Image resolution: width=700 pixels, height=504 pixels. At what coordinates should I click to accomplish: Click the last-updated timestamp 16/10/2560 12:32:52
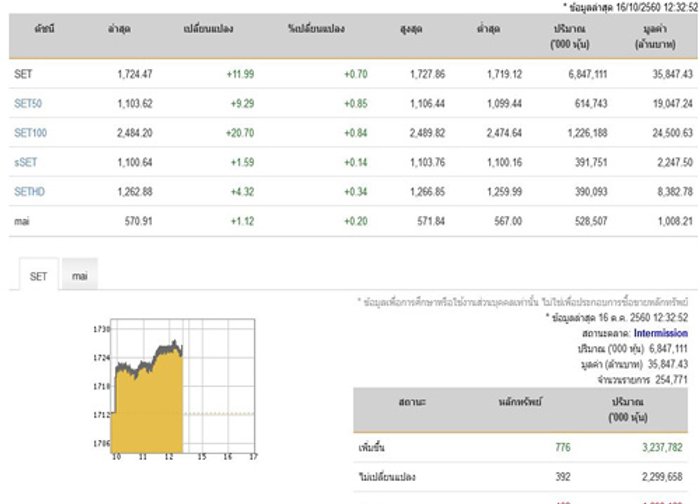(x=657, y=7)
